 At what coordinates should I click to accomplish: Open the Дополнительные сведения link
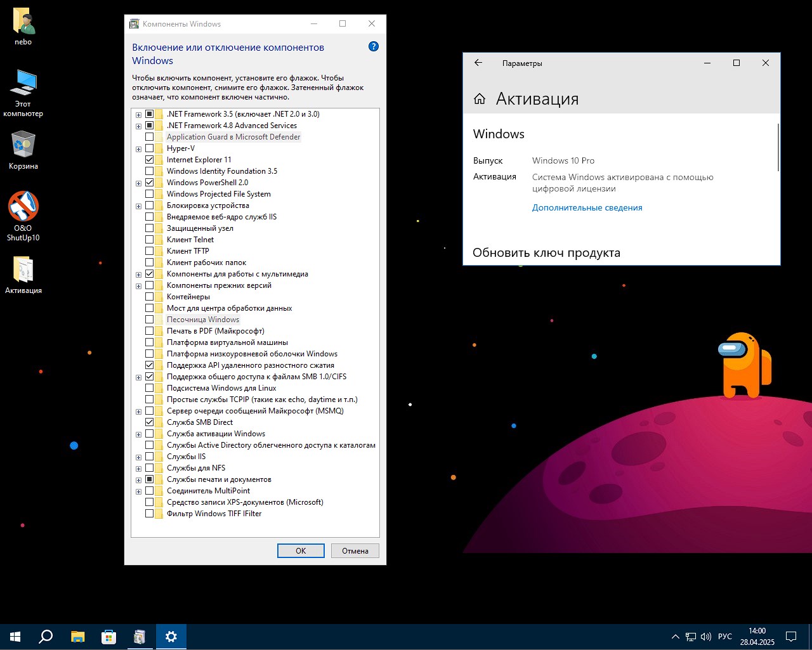[x=587, y=207]
